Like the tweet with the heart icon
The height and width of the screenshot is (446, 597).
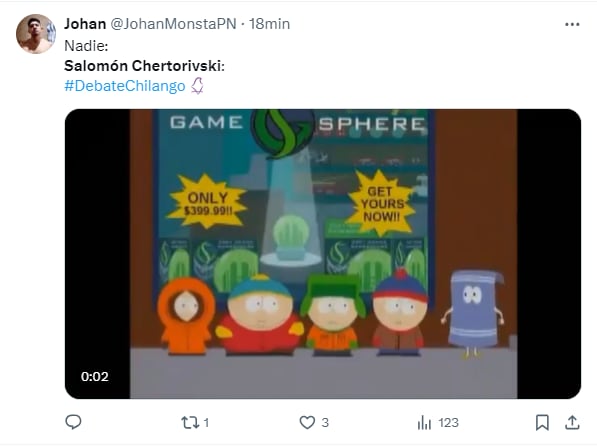tap(307, 422)
